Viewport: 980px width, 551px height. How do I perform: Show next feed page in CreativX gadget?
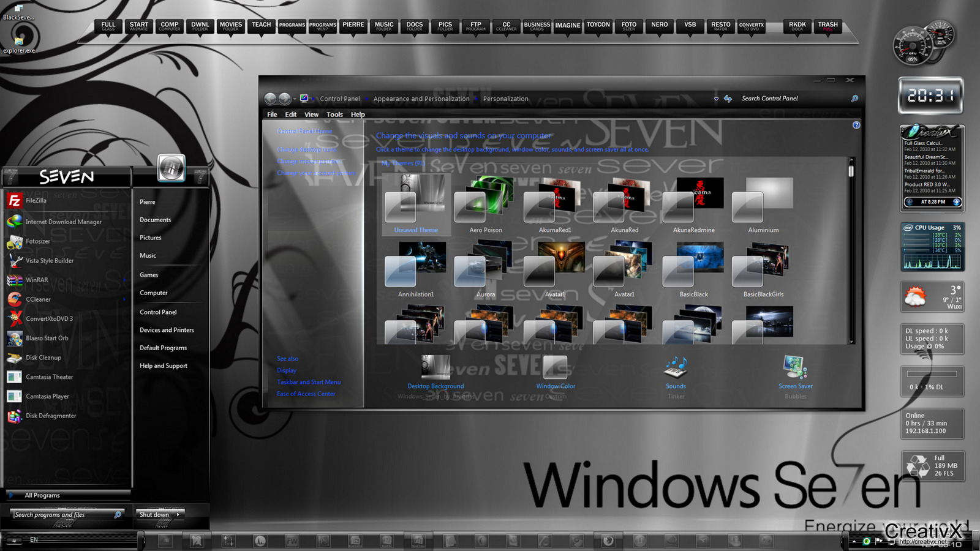click(957, 202)
